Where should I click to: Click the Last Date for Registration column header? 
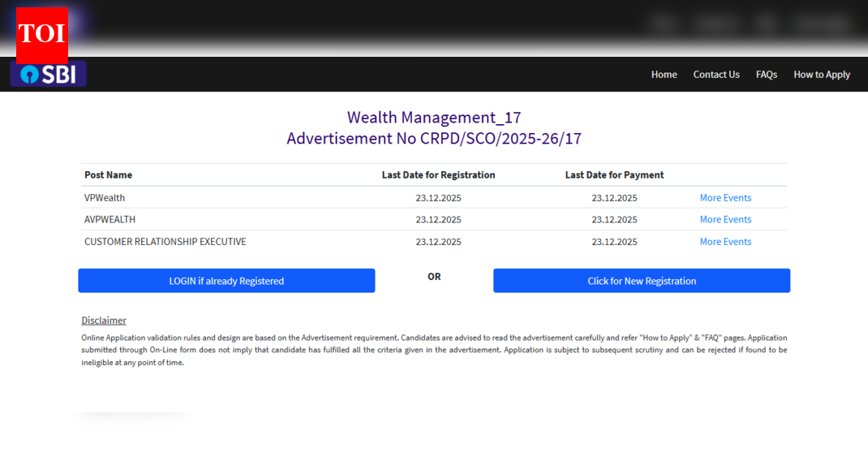[438, 174]
